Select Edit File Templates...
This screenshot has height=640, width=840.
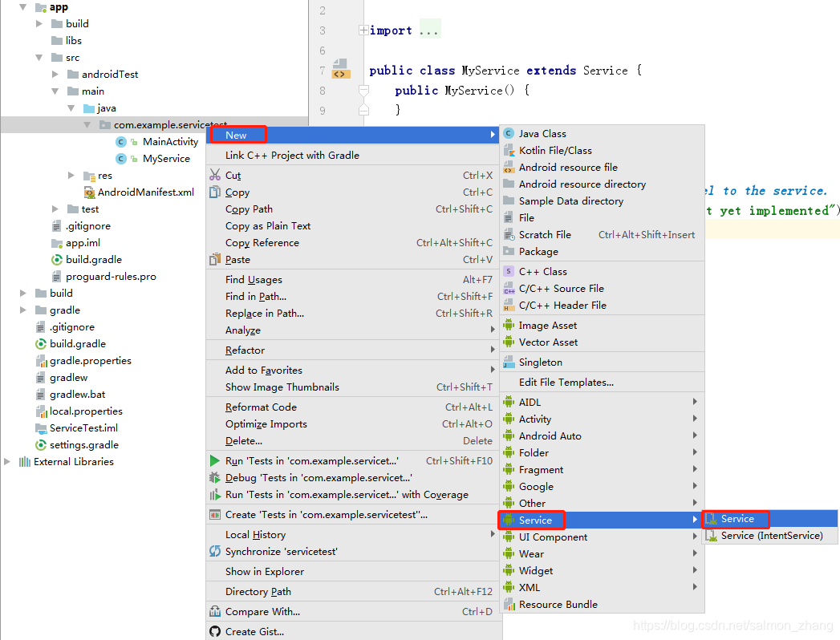(x=602, y=382)
